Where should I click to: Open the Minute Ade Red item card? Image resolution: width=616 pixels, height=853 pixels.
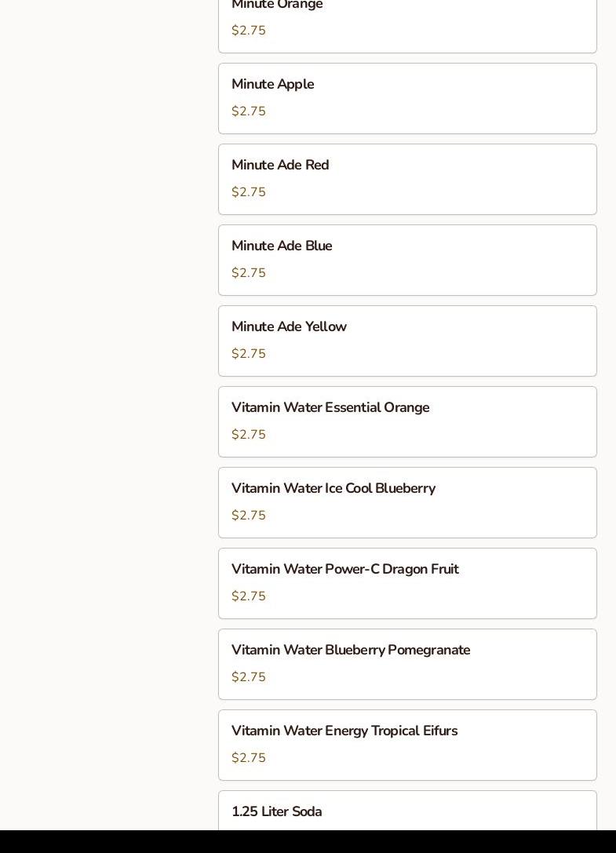tap(407, 179)
